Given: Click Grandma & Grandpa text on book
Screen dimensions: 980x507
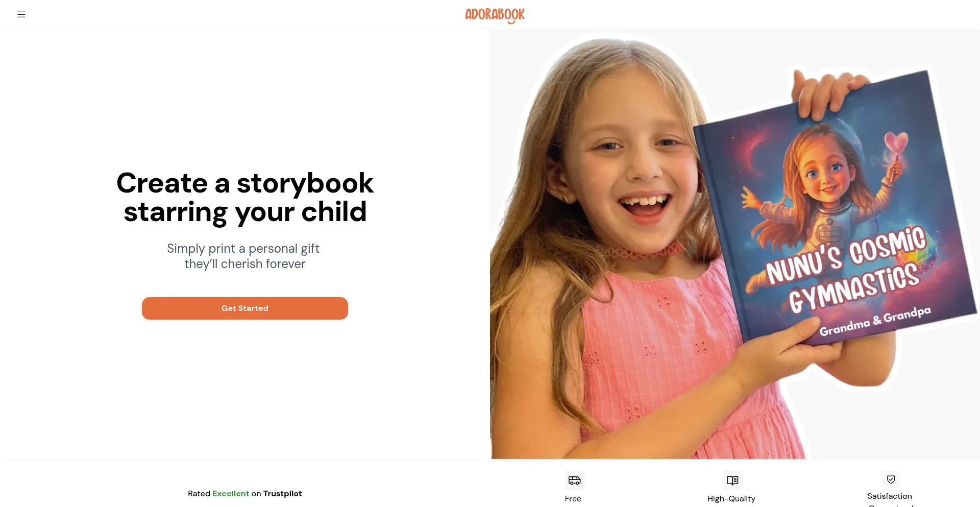Looking at the screenshot, I should click(875, 321).
